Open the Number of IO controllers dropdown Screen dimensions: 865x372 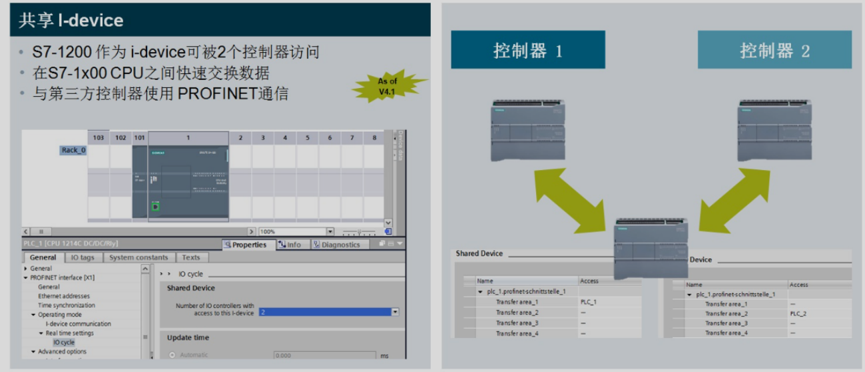pyautogui.click(x=395, y=312)
